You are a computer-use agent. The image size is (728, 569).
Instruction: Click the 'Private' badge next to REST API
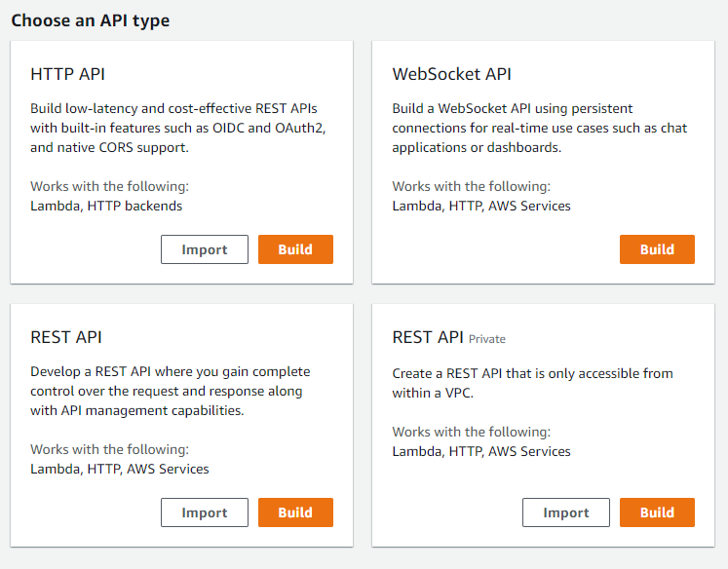click(487, 339)
